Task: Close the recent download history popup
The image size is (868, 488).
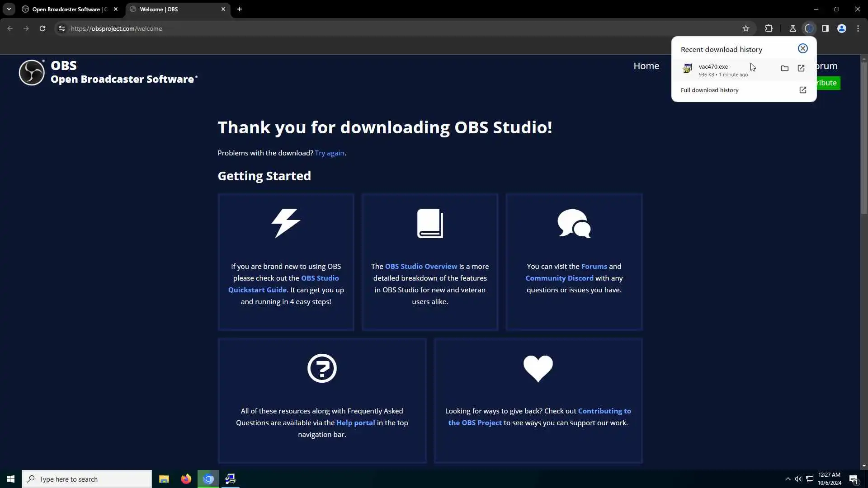Action: pos(802,48)
